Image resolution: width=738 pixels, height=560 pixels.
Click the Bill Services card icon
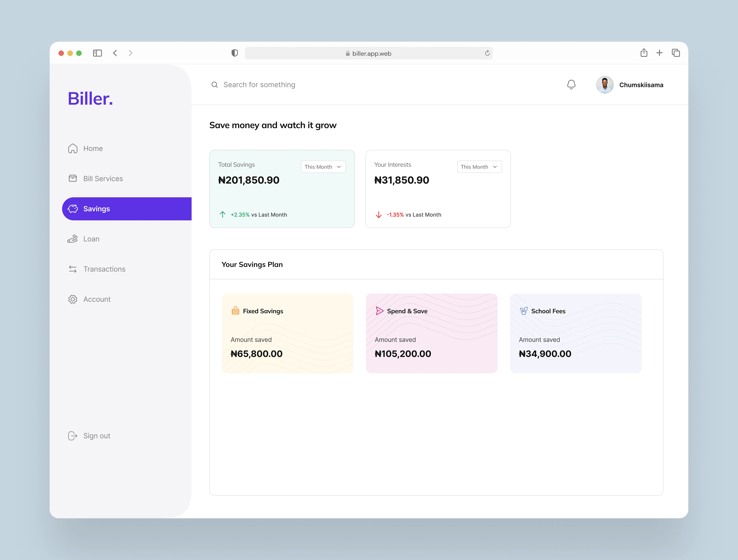point(73,178)
